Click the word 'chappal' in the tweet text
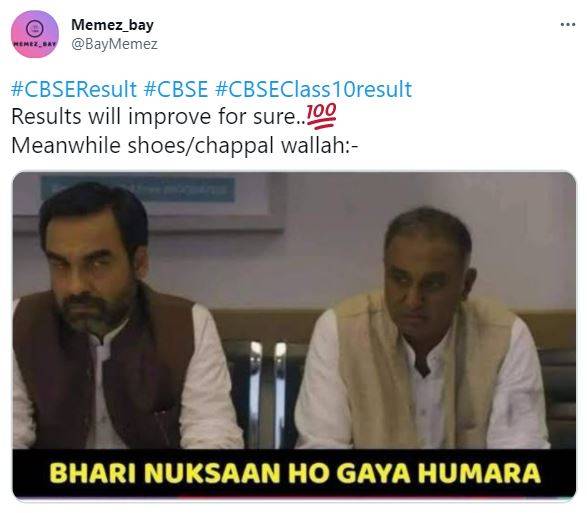The width and height of the screenshot is (587, 513). pyautogui.click(x=234, y=145)
